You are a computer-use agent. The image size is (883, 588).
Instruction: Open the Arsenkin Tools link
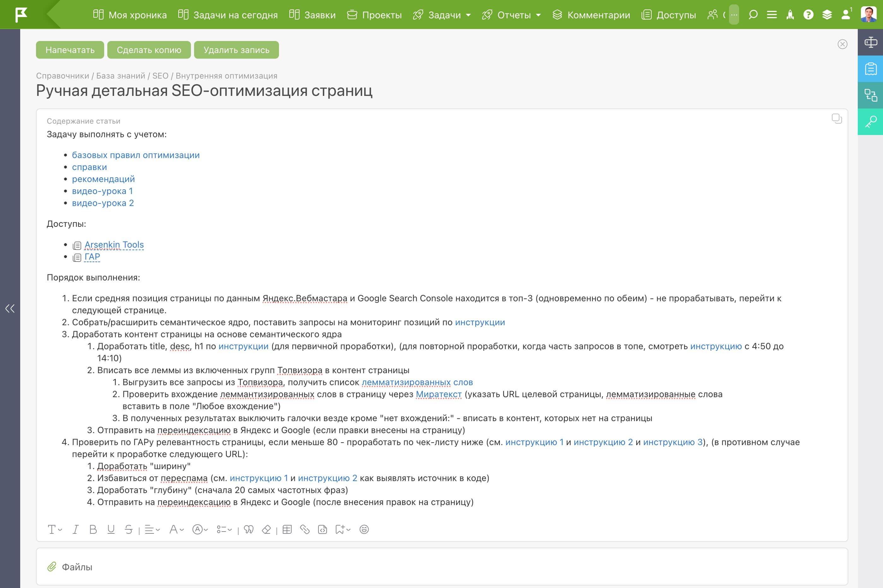(114, 244)
